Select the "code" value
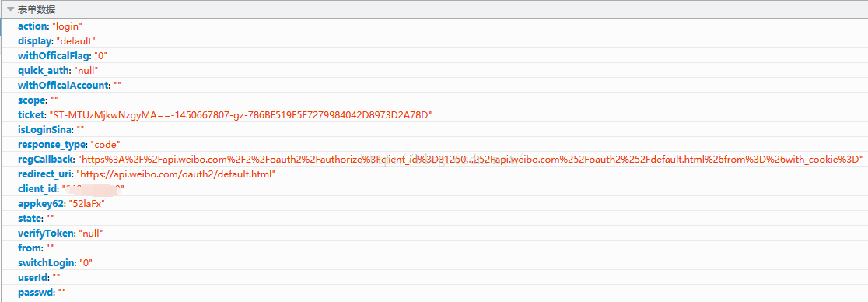 105,144
